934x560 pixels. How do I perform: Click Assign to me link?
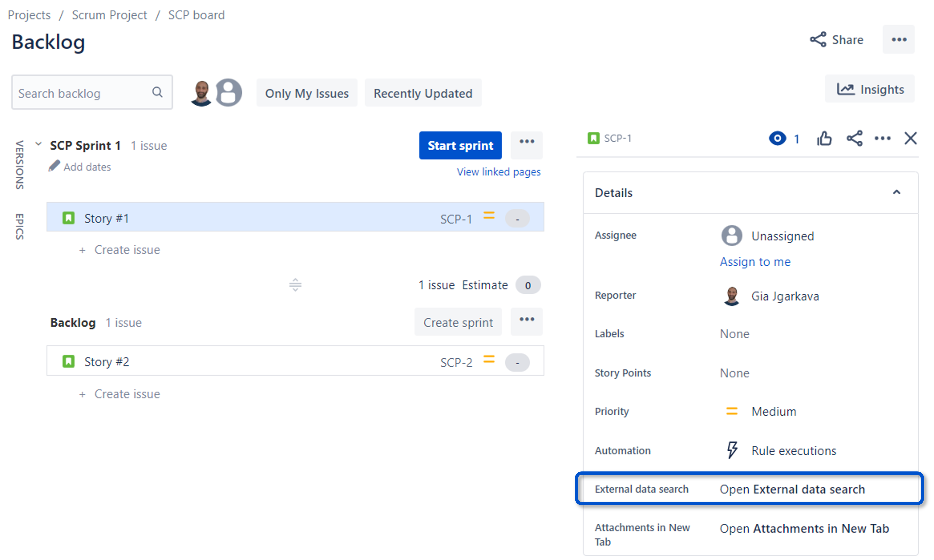(x=755, y=262)
